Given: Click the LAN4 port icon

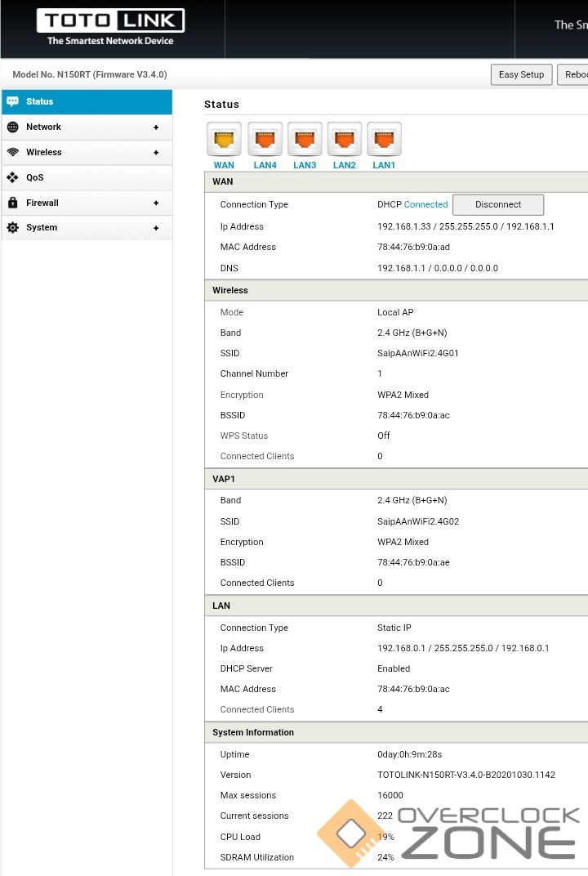Looking at the screenshot, I should click(265, 139).
